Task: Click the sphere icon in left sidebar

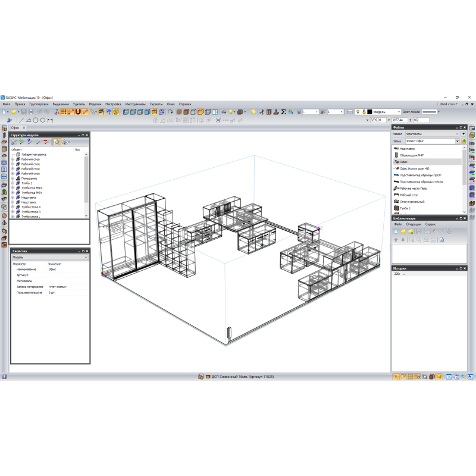Action: (4, 215)
